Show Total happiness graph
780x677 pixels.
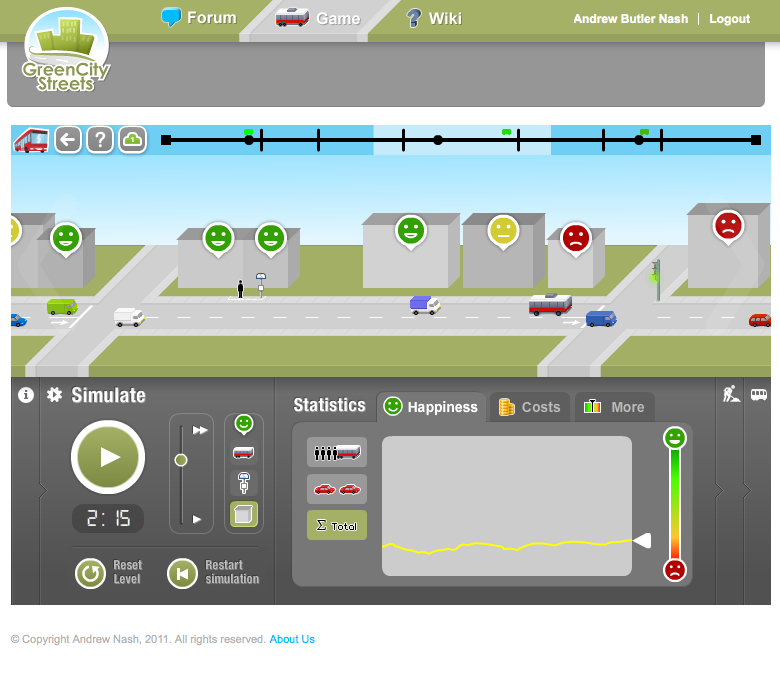[337, 525]
